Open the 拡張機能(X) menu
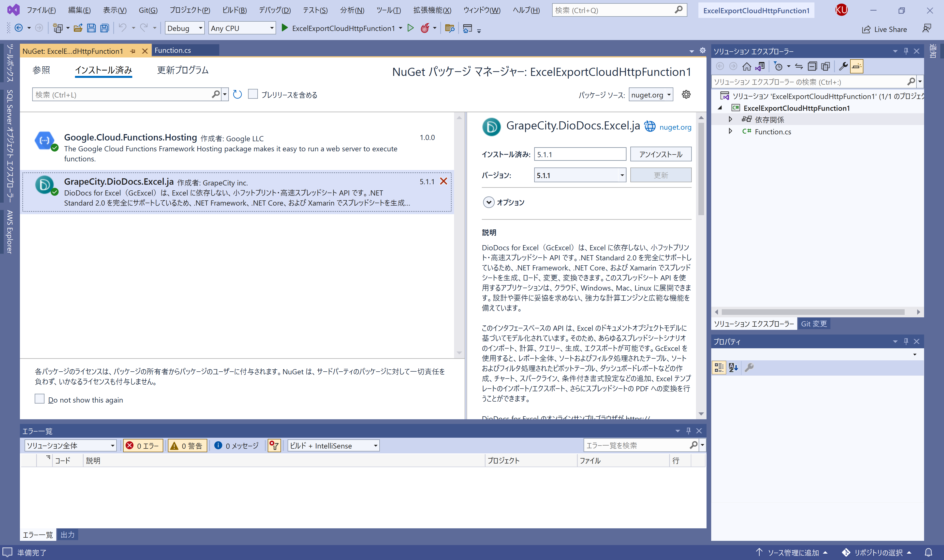 [432, 10]
